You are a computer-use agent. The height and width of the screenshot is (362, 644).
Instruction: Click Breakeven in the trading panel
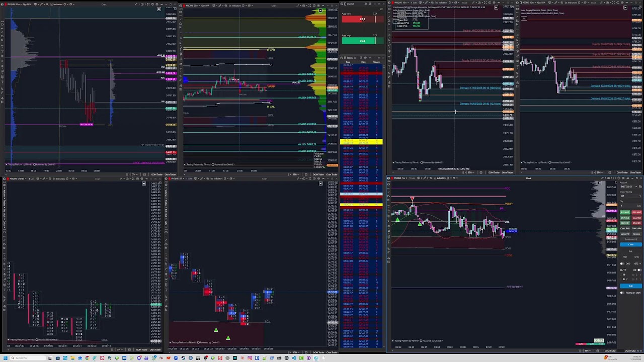pos(631,239)
